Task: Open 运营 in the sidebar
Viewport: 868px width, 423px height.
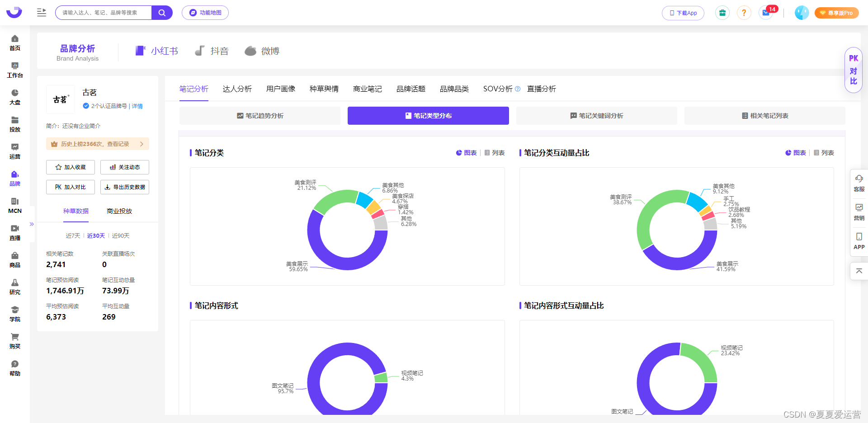Action: click(15, 151)
